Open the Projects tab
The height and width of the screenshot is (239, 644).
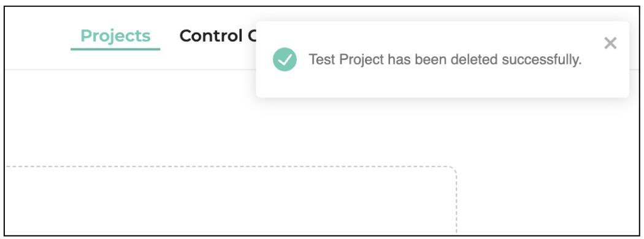coord(115,36)
